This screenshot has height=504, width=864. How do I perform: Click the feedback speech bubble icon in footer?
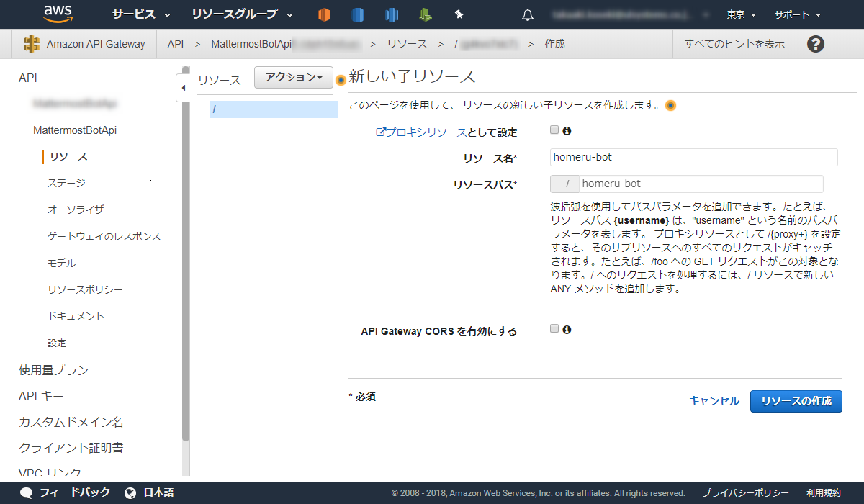[x=26, y=492]
